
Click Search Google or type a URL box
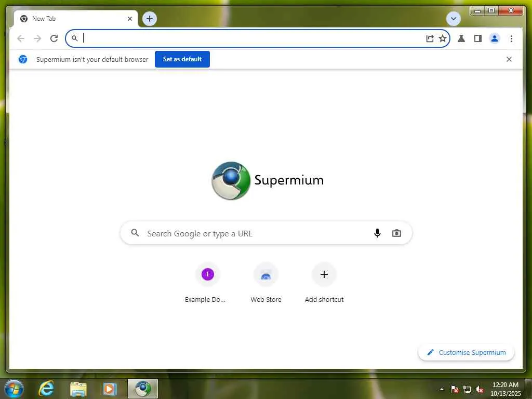click(267, 233)
